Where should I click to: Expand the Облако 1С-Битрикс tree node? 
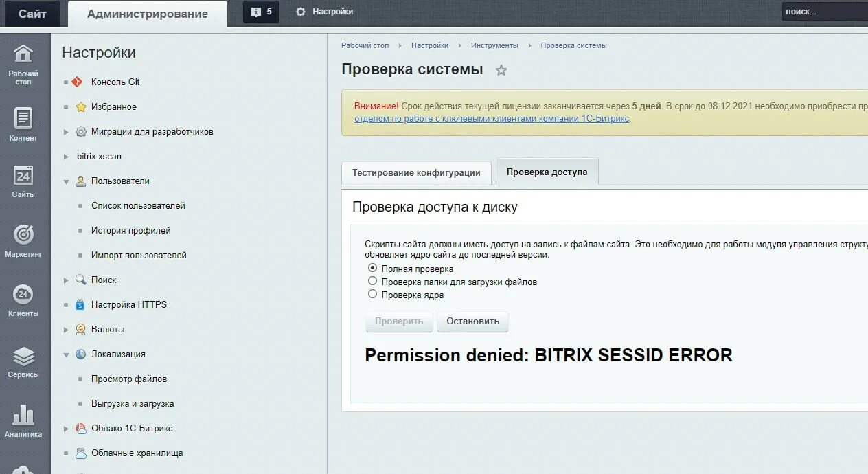66,429
